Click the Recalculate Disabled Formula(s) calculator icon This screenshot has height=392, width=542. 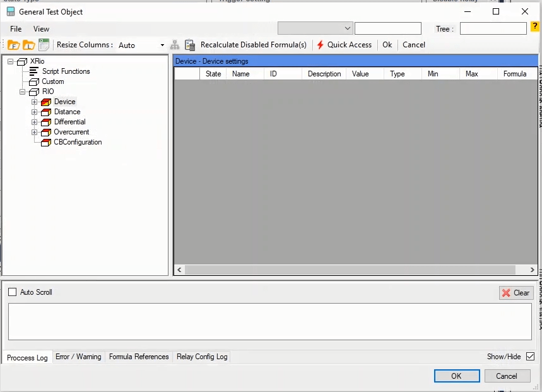(x=190, y=45)
